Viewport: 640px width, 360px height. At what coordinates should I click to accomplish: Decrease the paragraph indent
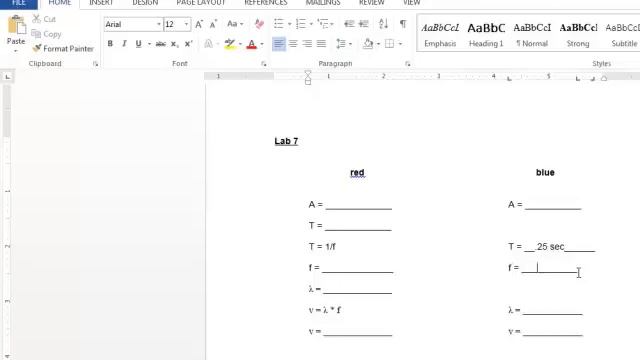349,24
